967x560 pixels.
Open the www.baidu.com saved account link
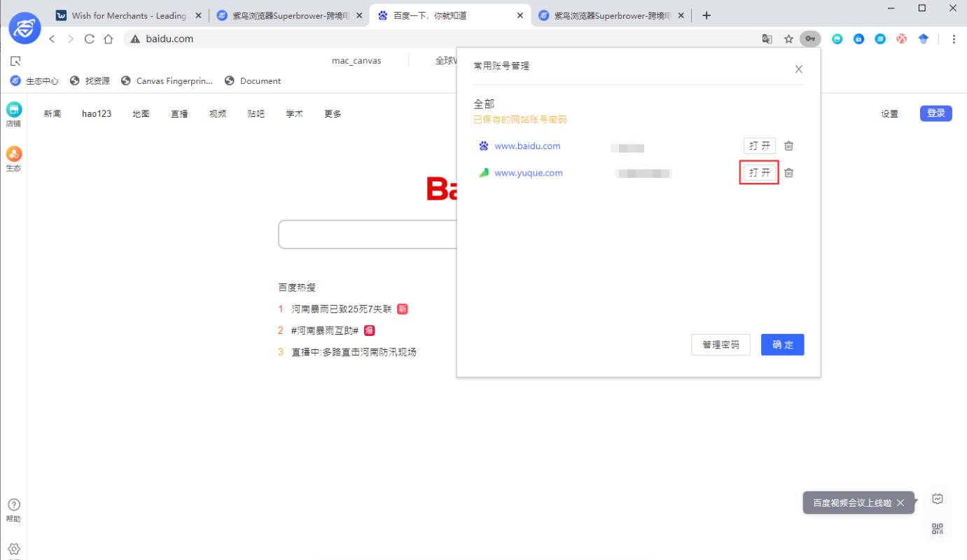(527, 146)
